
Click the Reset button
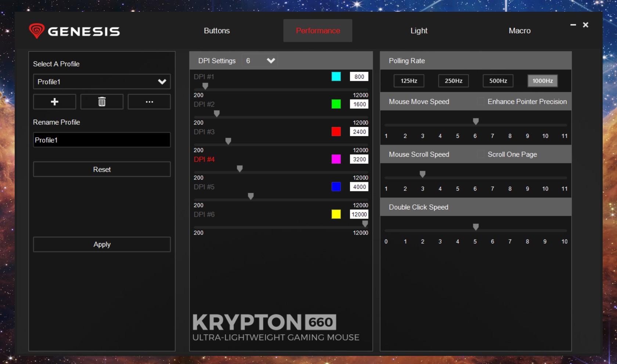[102, 170]
